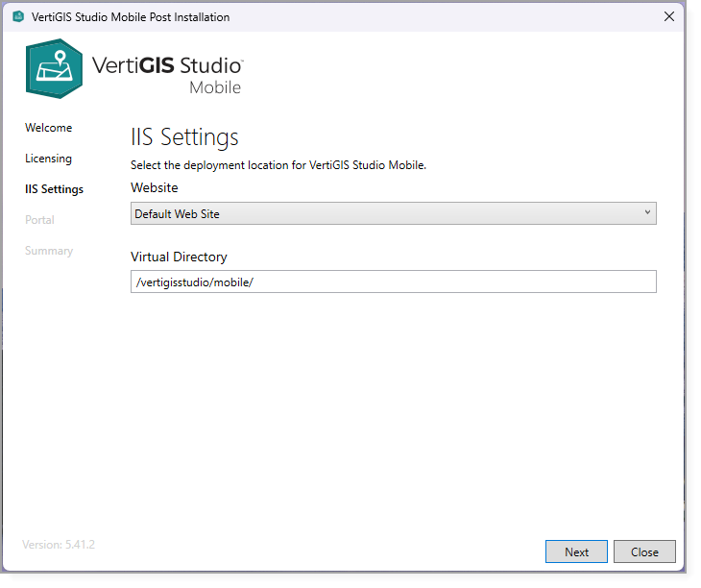The height and width of the screenshot is (588, 701).
Task: Go to the Licensing step
Action: pos(48,159)
